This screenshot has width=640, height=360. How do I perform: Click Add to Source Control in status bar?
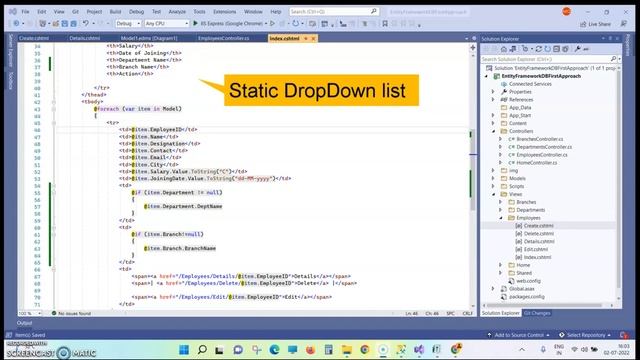pyautogui.click(x=519, y=335)
